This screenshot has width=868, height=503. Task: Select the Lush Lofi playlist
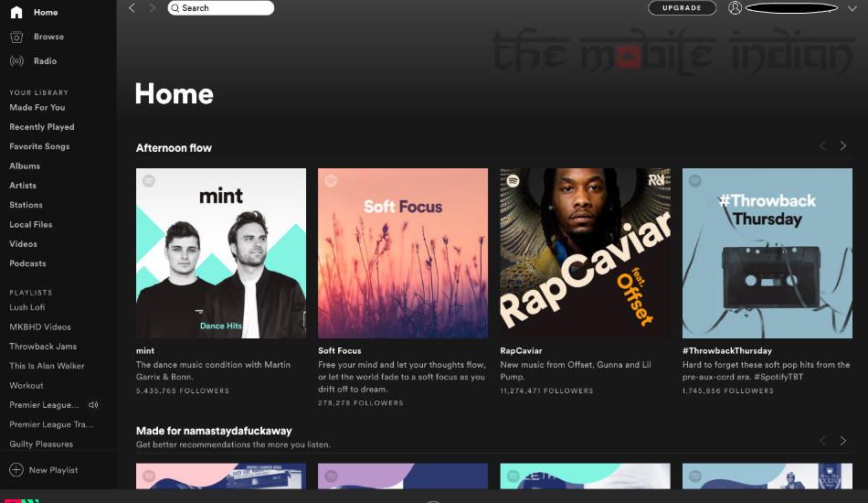click(27, 307)
